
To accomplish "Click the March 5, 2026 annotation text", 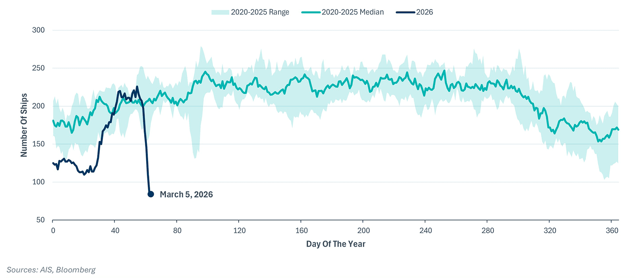I will (x=186, y=195).
